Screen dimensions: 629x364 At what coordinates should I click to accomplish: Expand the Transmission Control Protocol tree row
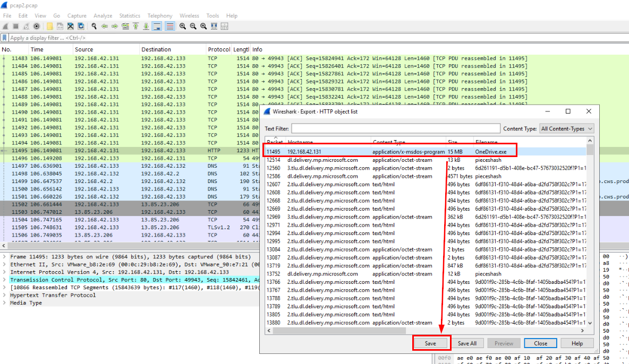[x=5, y=280]
